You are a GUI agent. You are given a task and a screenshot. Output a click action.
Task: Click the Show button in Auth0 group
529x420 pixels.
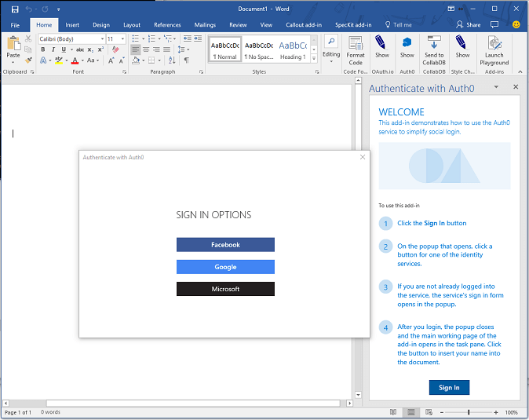[407, 44]
